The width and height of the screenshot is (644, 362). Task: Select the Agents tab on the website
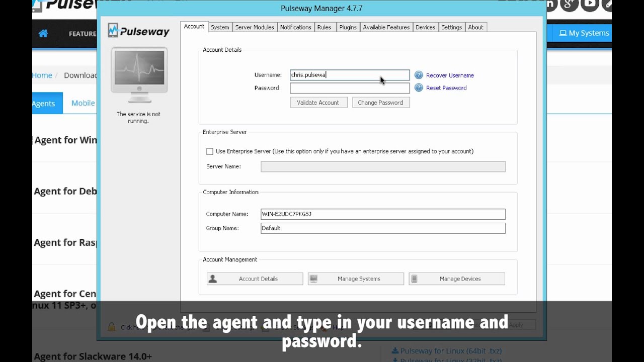(47, 103)
